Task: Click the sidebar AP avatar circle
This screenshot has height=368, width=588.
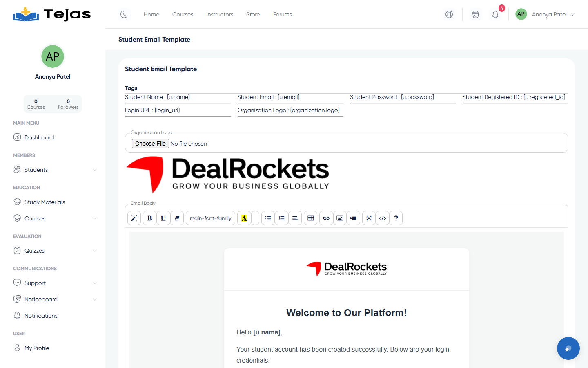Action: (x=53, y=56)
